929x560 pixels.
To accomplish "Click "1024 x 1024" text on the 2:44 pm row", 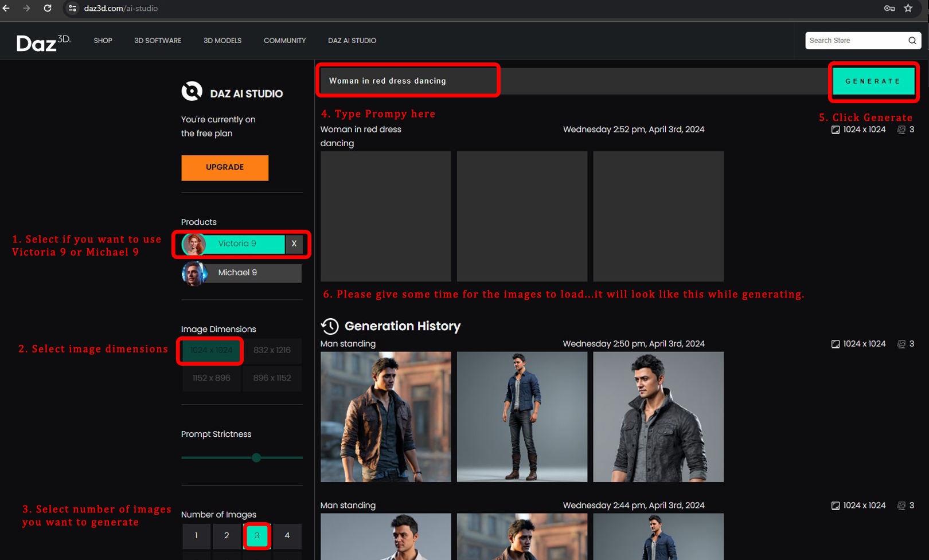I will (864, 506).
